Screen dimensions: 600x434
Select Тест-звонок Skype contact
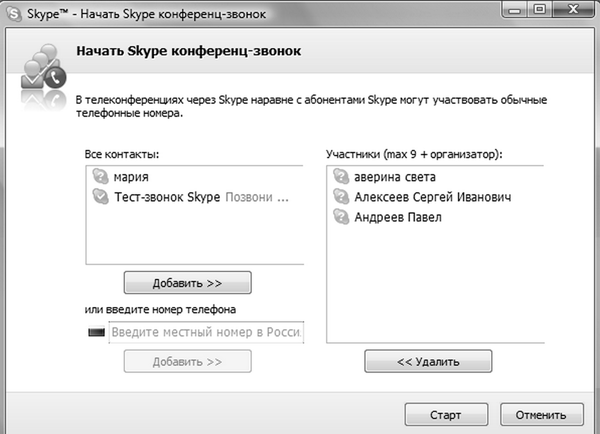[166, 198]
